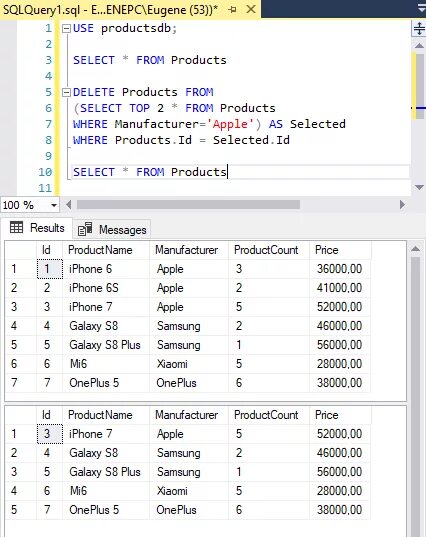Close the SQLQuery1.sql tab
This screenshot has height=537, width=426.
[x=251, y=9]
